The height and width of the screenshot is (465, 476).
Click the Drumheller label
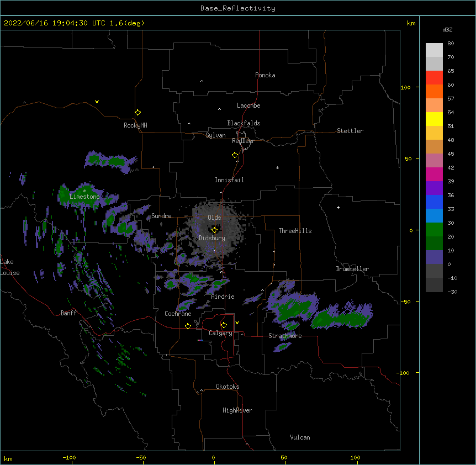[352, 269]
